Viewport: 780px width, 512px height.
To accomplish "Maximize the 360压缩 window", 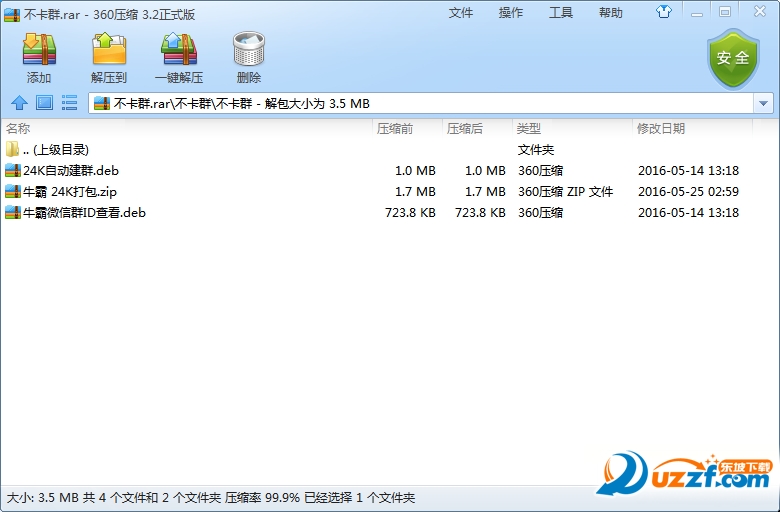I will click(x=725, y=12).
